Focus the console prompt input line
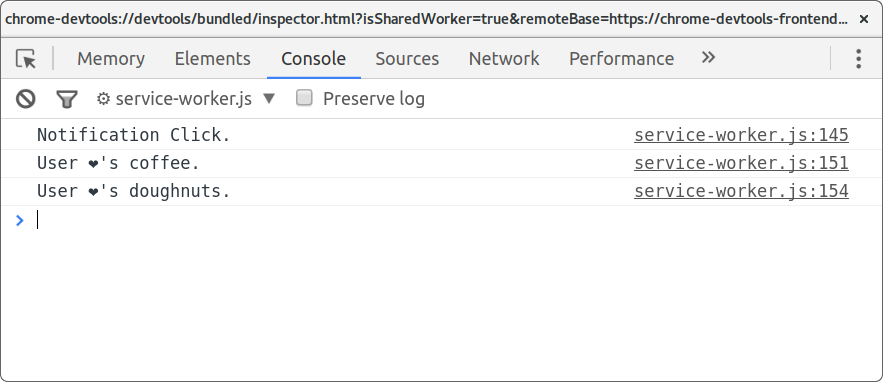The image size is (883, 382). point(451,220)
